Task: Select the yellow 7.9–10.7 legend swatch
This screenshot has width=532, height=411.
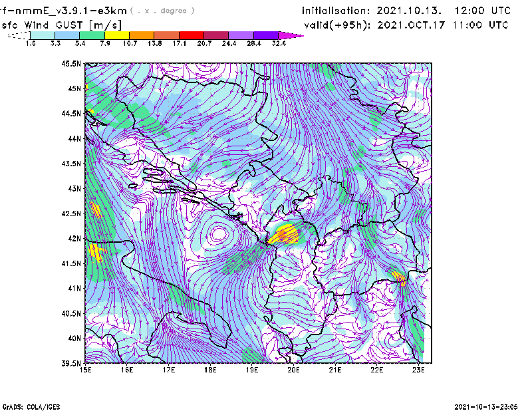Action: (117, 35)
